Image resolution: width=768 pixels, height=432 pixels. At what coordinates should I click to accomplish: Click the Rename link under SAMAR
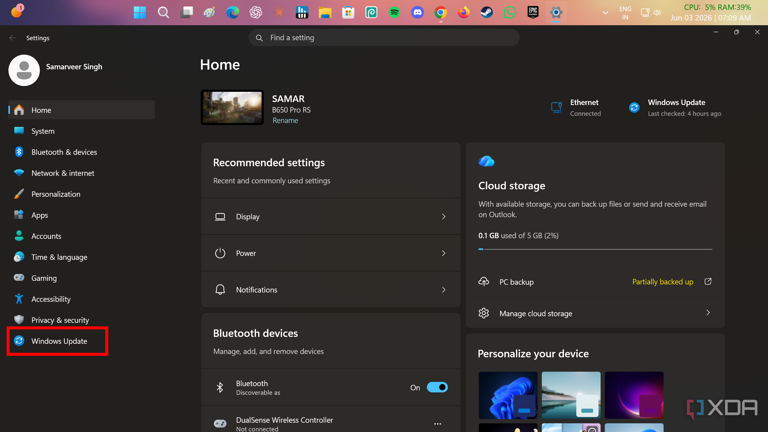pos(285,120)
